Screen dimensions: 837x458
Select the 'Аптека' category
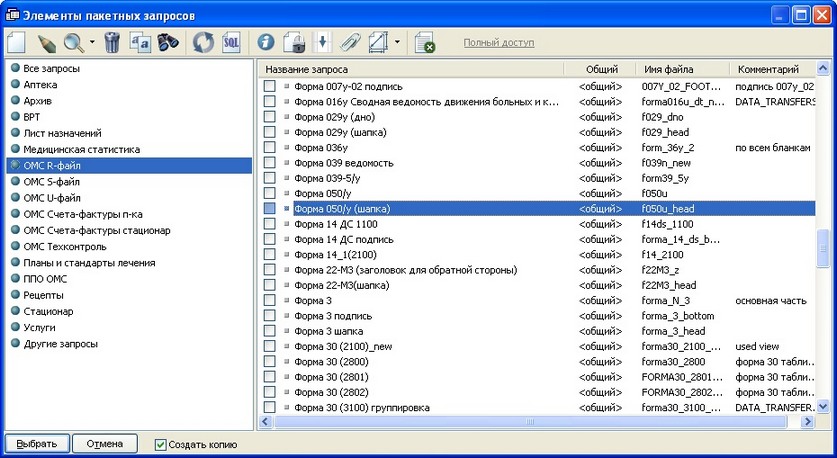click(40, 84)
